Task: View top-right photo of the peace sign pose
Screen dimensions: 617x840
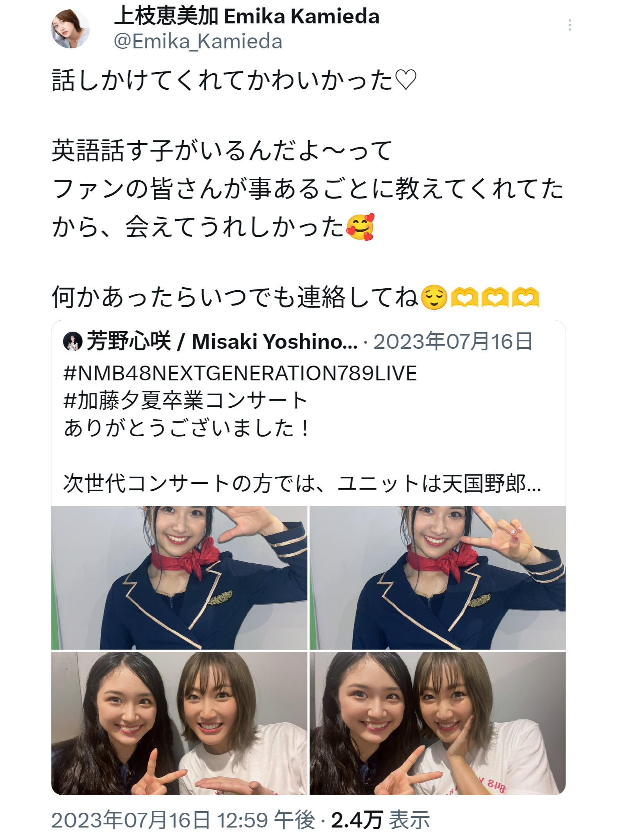Action: pos(437,577)
